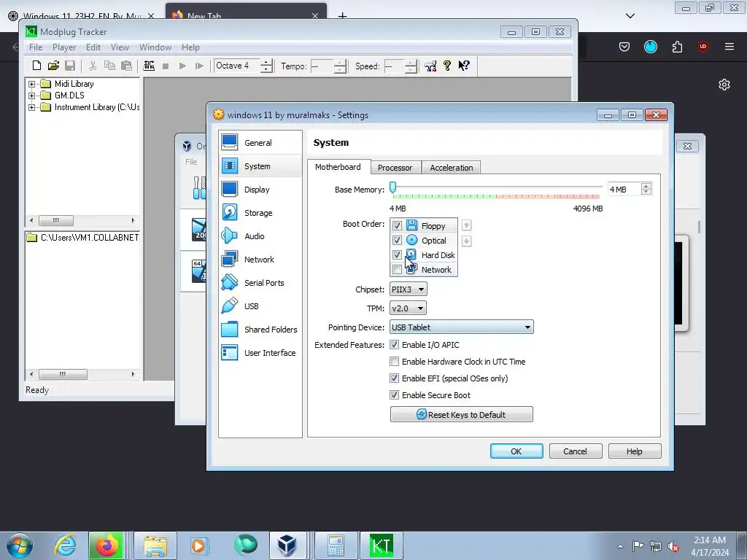Click Reset Keys to Default button
The height and width of the screenshot is (560, 747).
pyautogui.click(x=462, y=414)
